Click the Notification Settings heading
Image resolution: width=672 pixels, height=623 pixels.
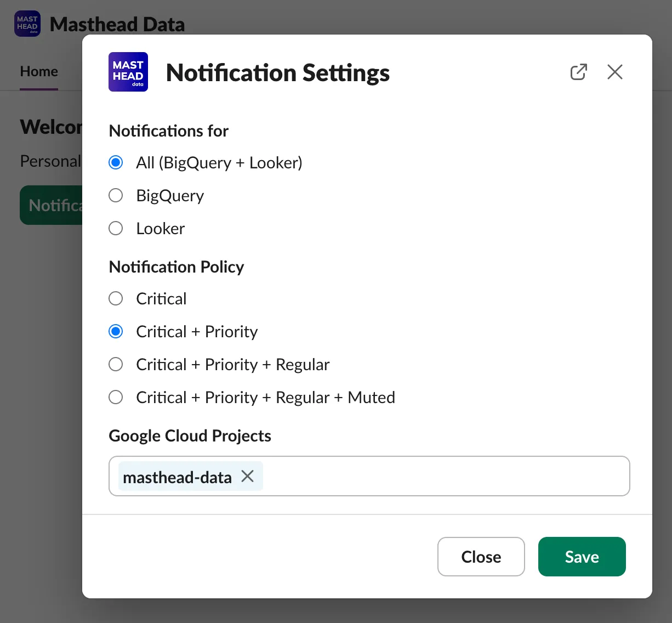(277, 73)
